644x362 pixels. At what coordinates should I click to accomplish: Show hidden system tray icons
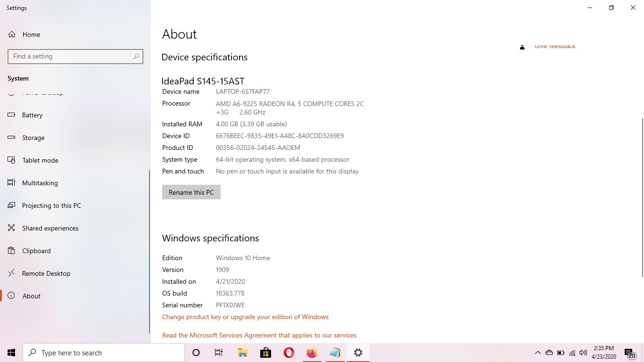(x=537, y=353)
